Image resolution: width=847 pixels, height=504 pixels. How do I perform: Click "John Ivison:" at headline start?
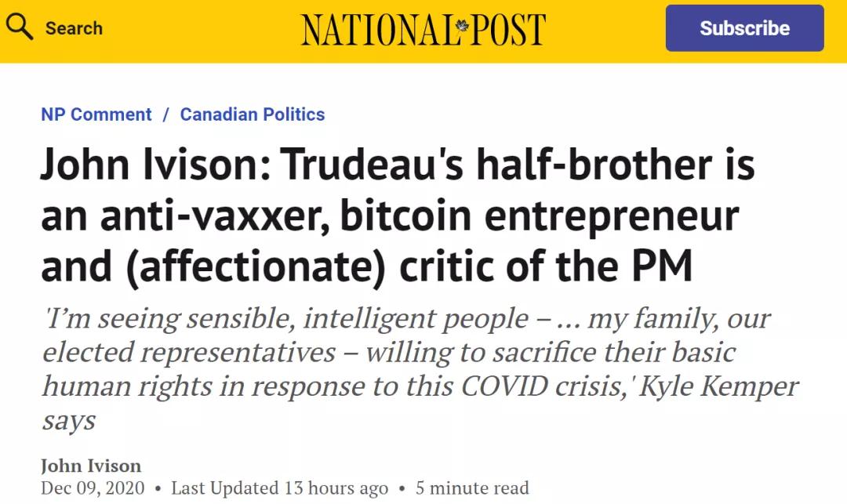154,165
